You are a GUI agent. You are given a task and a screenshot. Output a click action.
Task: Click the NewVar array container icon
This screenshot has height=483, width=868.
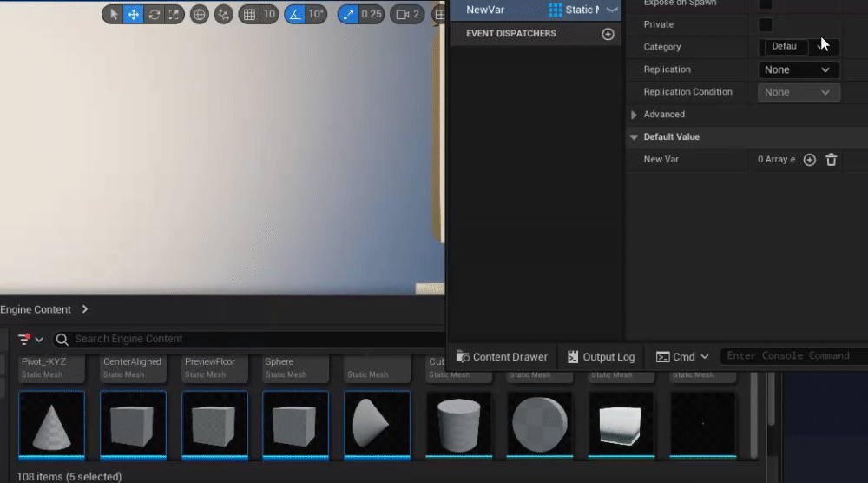555,10
